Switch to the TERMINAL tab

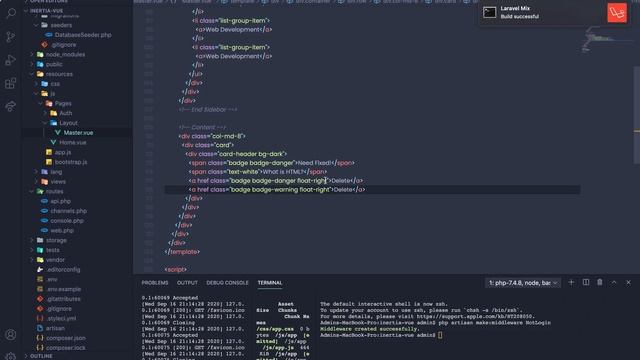tap(270, 282)
